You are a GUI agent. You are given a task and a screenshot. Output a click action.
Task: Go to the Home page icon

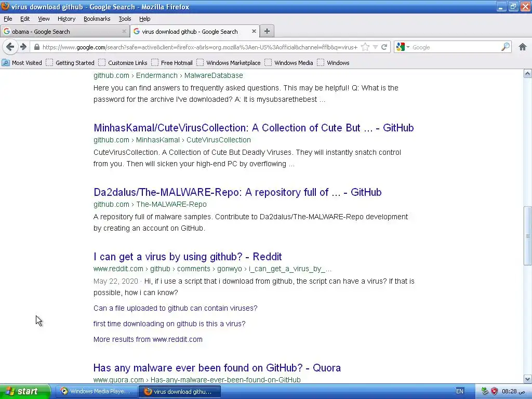(x=523, y=47)
